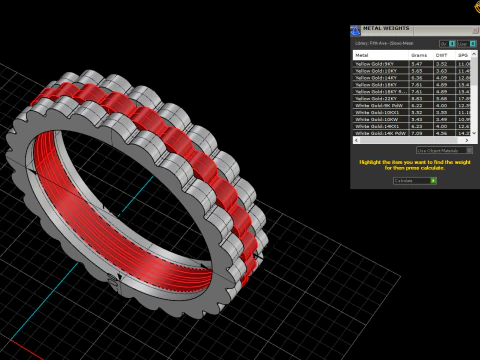
Task: Select the White Gold:10KX1 row
Action: click(x=412, y=112)
